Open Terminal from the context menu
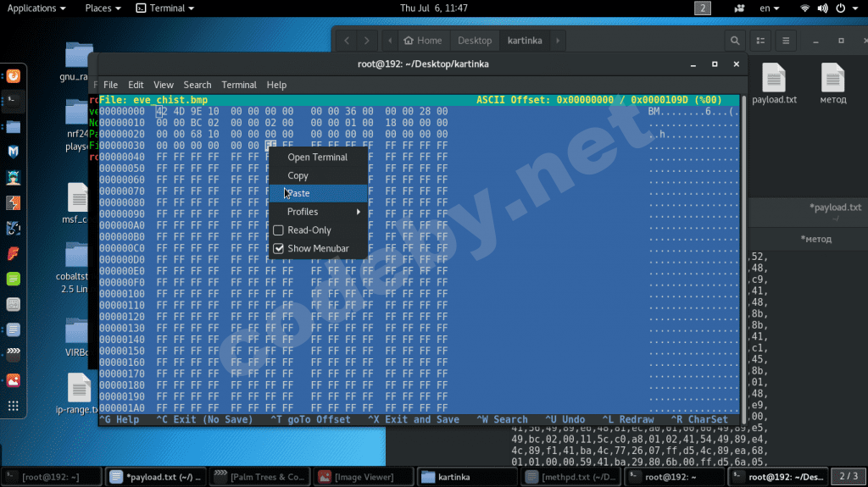The width and height of the screenshot is (868, 487). (318, 158)
